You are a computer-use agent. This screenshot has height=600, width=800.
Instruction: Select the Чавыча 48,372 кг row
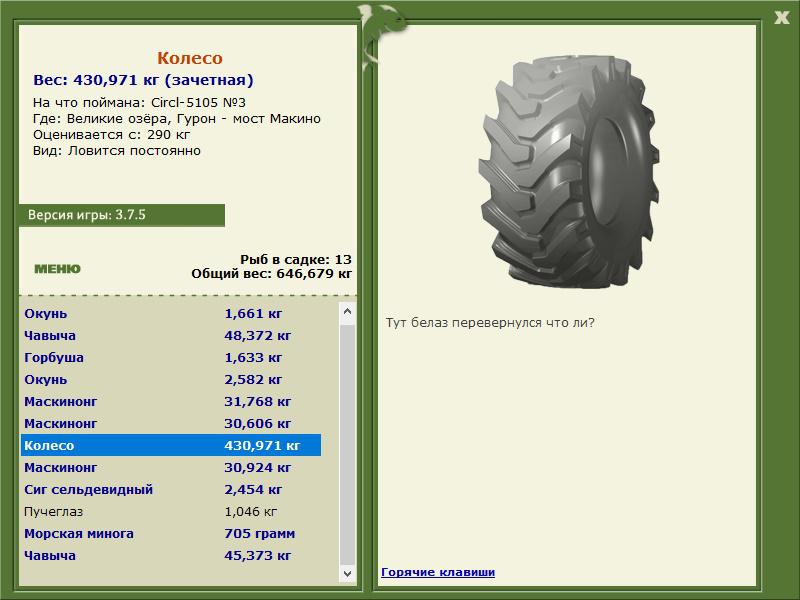coord(171,335)
